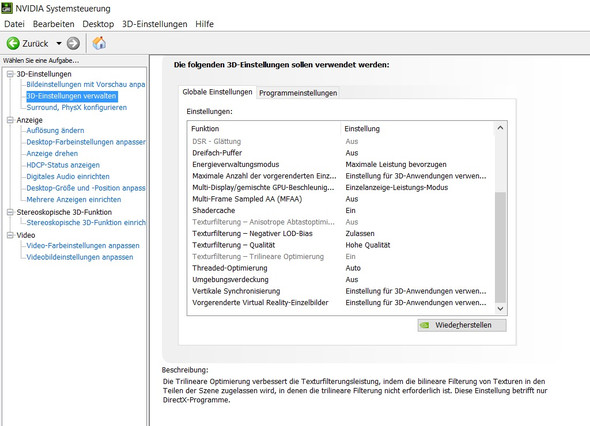Image resolution: width=590 pixels, height=426 pixels.
Task: Open Auflösung ändern
Action: tap(55, 131)
